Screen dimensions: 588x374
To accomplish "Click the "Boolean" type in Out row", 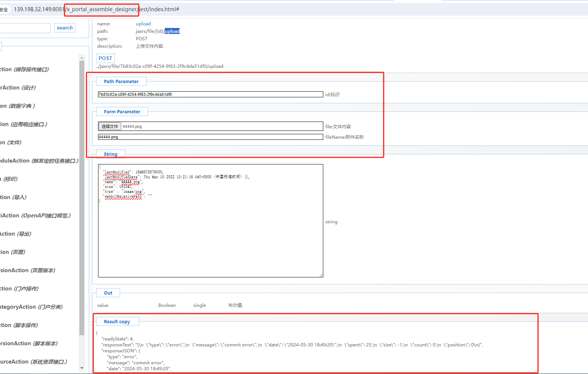I will click(x=167, y=305).
